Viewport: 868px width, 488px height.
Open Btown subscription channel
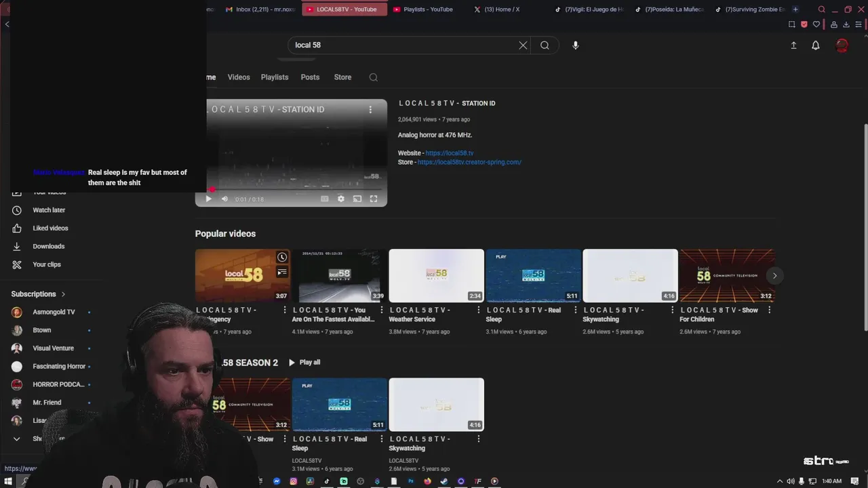42,330
